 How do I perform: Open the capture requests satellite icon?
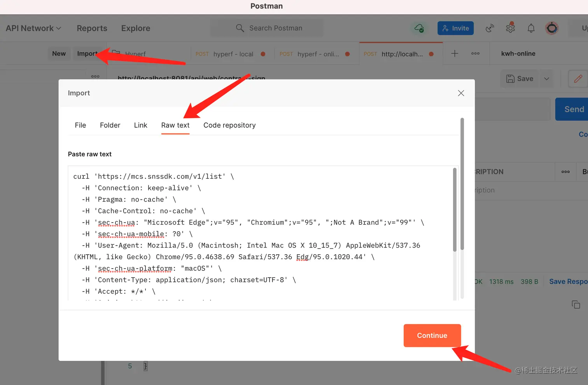tap(490, 28)
